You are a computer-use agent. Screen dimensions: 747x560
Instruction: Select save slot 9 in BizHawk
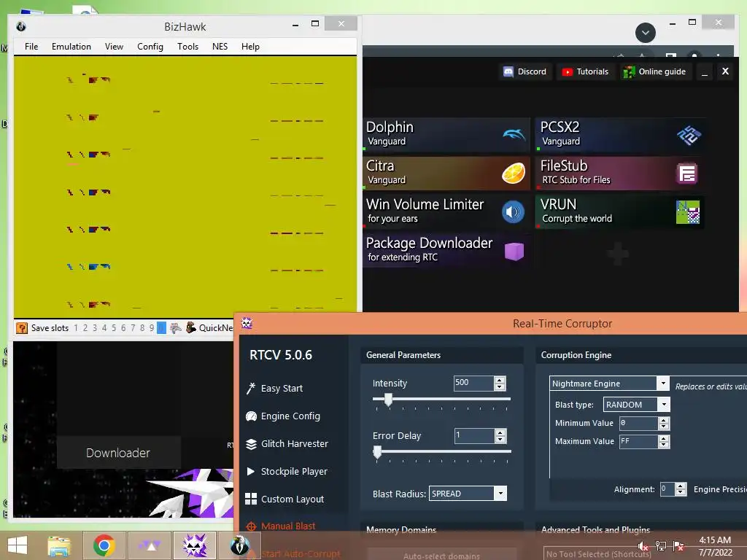[152, 328]
